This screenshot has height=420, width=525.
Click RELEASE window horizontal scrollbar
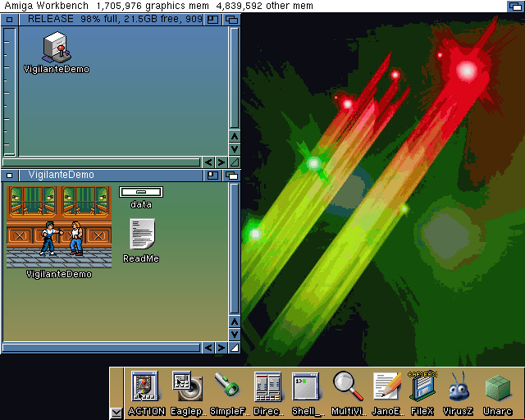pos(102,162)
